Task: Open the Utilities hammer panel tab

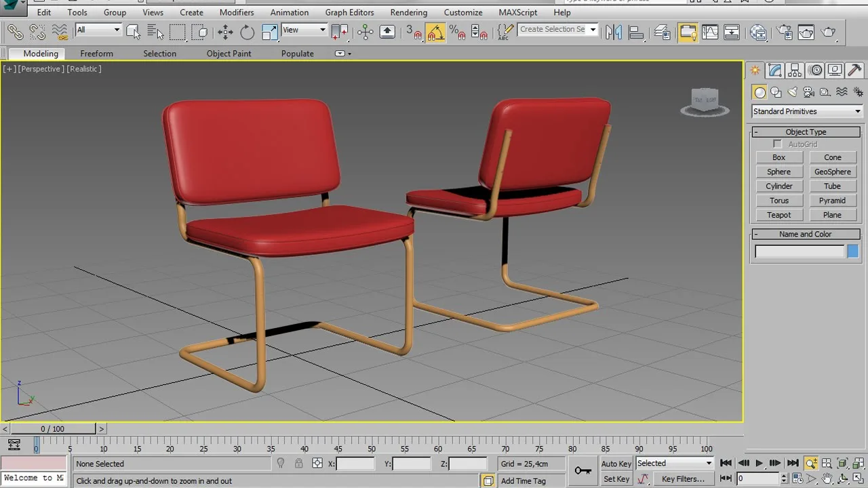Action: coord(854,70)
